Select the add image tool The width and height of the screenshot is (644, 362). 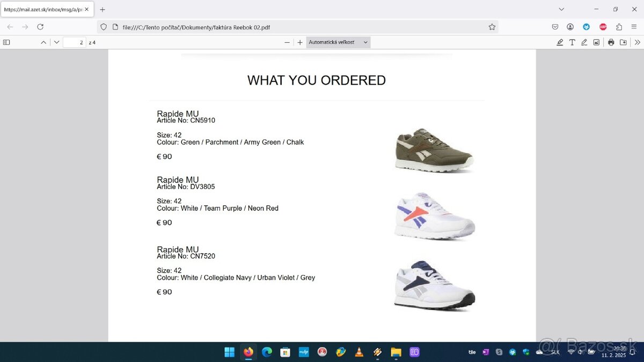point(596,42)
